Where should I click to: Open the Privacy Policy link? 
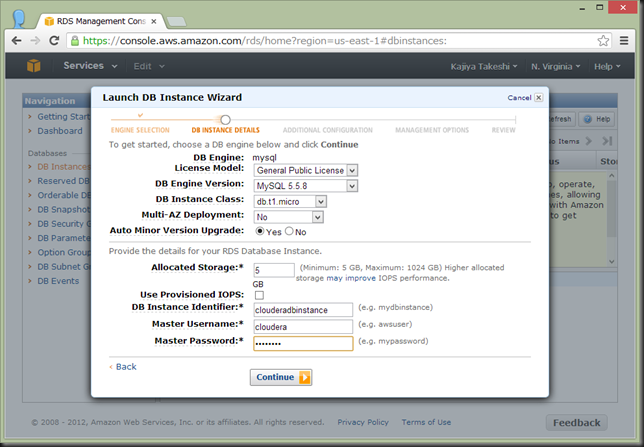[363, 422]
